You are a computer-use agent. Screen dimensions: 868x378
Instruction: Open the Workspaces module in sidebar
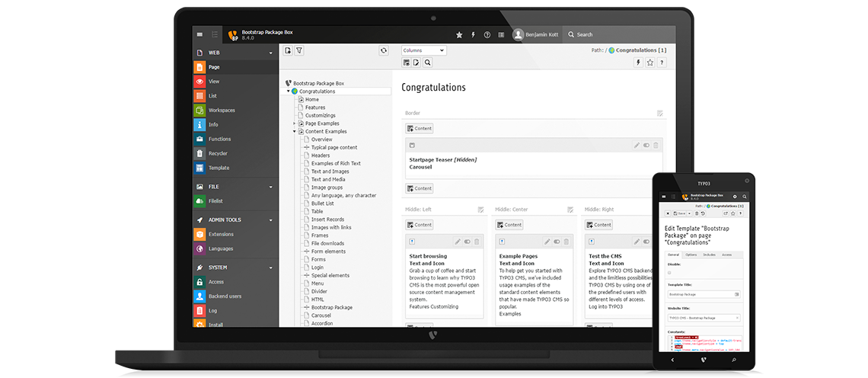coord(221,111)
